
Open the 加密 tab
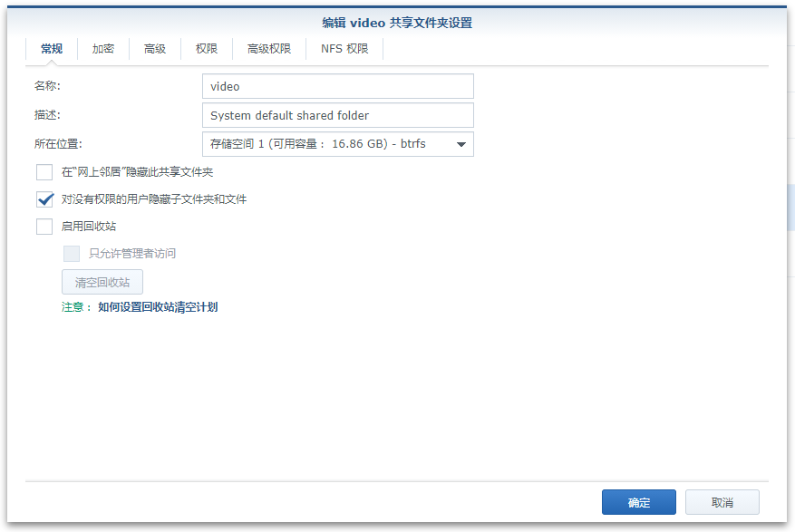(103, 49)
